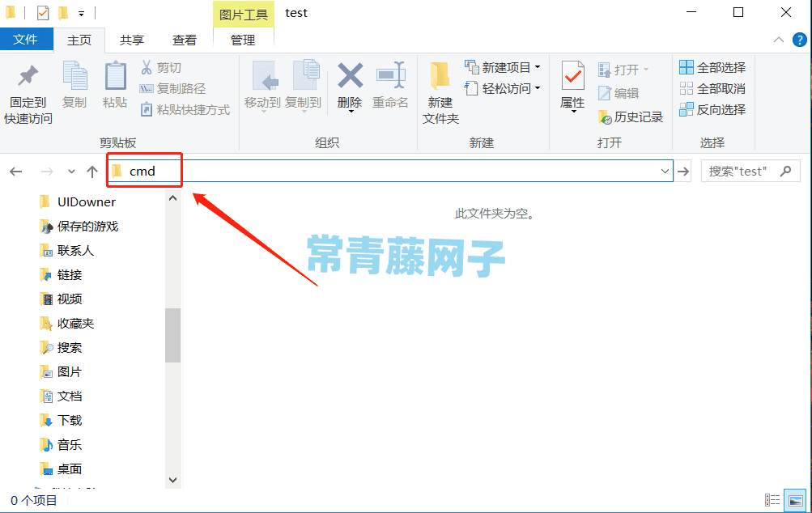The image size is (812, 513).
Task: Select 文档 in the sidebar
Action: [61, 396]
